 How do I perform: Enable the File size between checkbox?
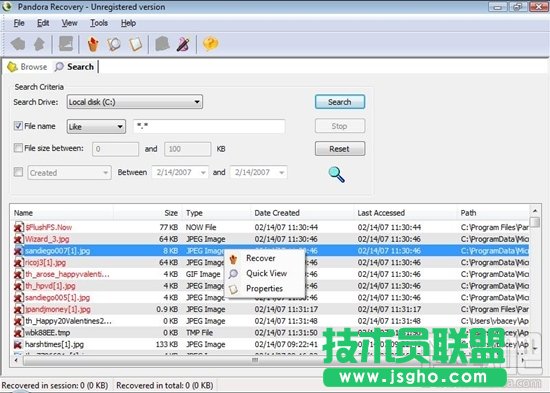18,148
